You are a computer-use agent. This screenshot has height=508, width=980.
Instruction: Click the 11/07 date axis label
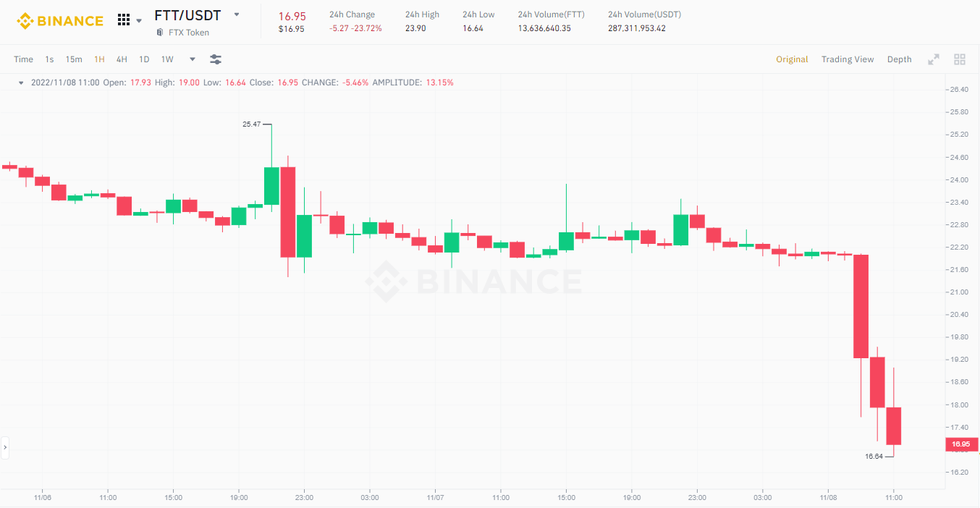coord(435,498)
